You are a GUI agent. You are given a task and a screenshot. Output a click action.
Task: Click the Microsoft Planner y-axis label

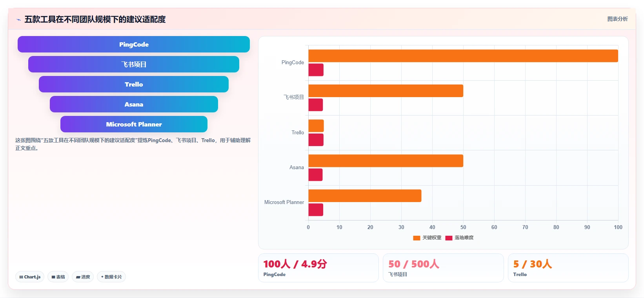coord(284,202)
